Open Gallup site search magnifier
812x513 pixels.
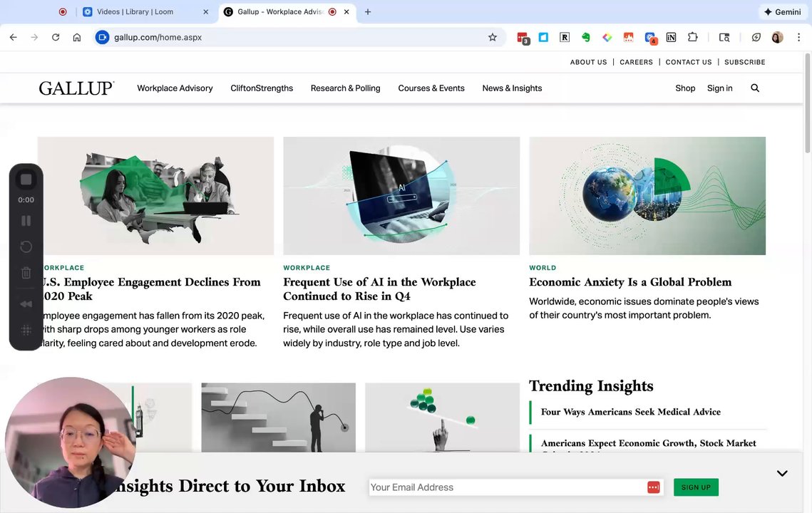click(755, 88)
